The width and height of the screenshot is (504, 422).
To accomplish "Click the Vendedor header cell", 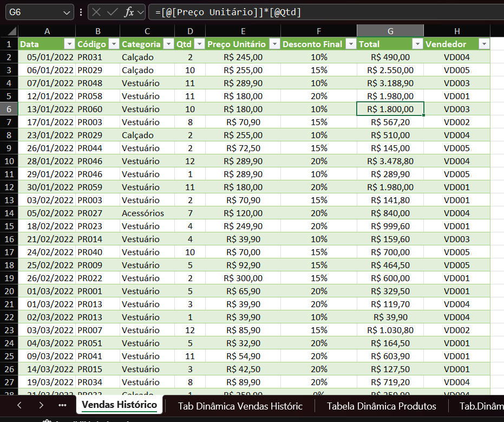I will click(x=457, y=44).
